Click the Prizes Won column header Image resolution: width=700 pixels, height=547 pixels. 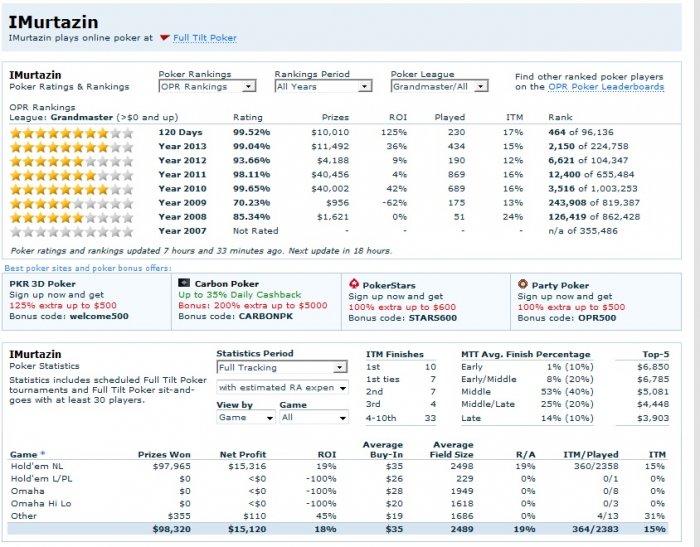[x=164, y=455]
